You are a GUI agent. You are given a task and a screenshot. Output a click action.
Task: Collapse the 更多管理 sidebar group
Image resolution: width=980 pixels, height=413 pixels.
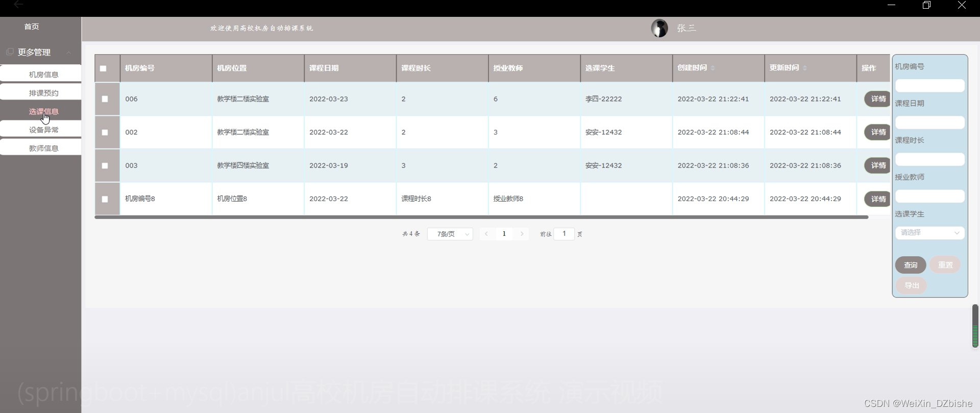pos(68,52)
